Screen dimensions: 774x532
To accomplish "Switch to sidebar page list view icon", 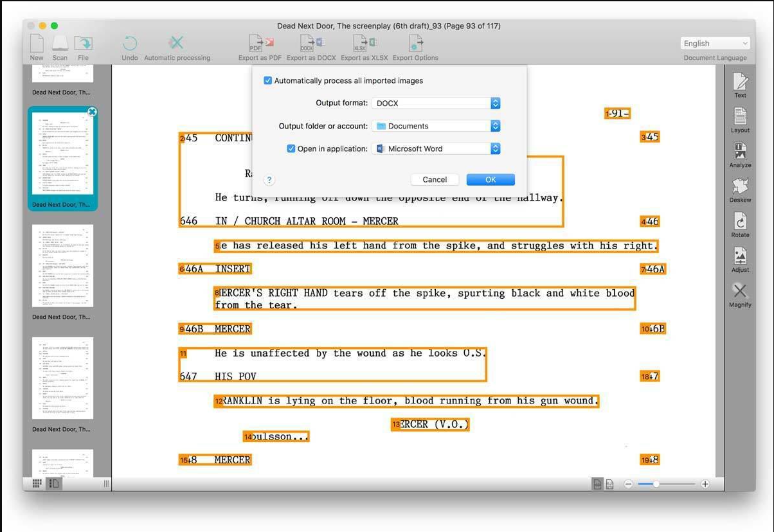I will pos(55,484).
